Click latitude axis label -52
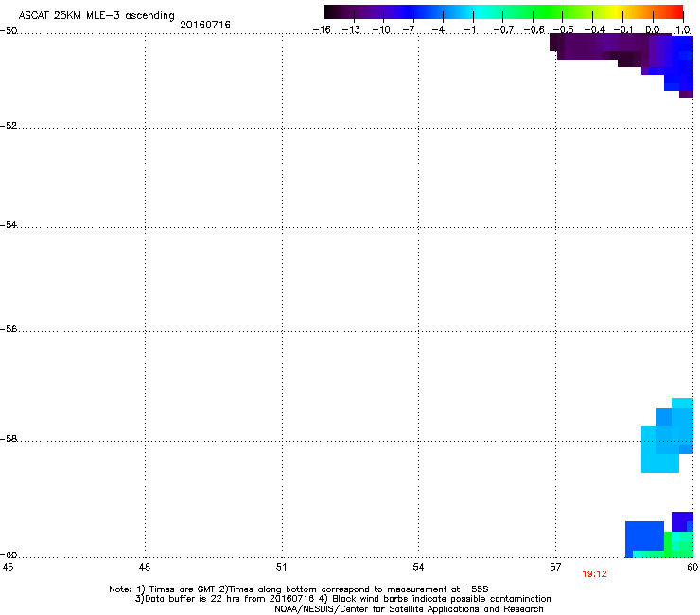Screen dimensions: 700x615 9,126
